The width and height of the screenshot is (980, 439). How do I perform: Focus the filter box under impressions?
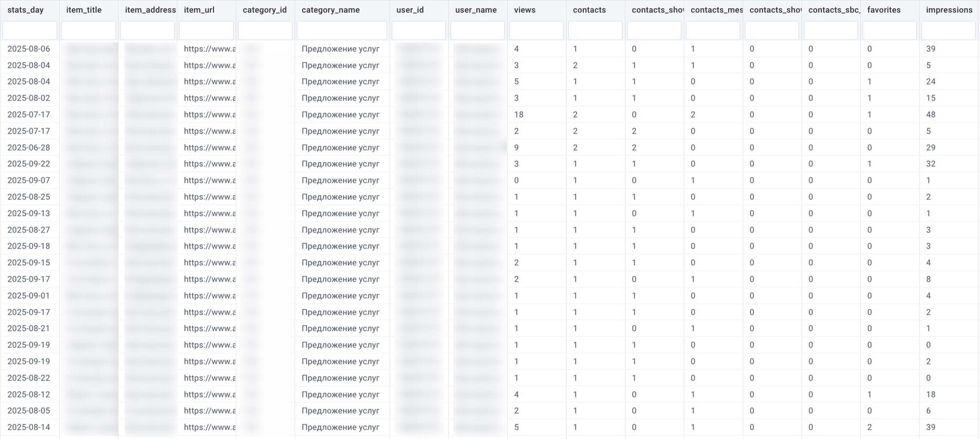[x=948, y=30]
